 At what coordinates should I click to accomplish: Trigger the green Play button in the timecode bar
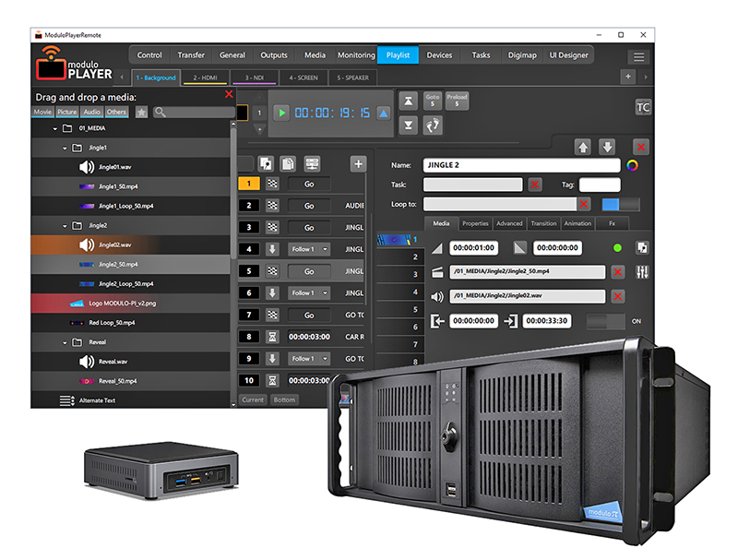[280, 113]
